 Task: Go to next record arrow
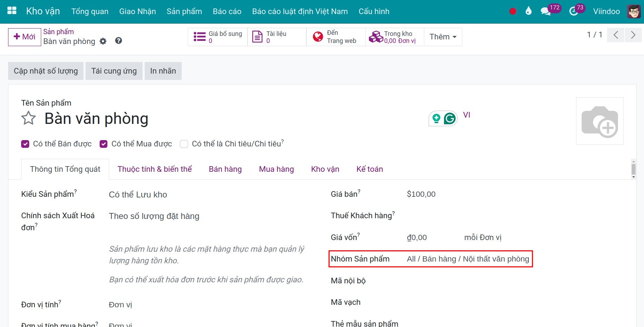point(633,35)
